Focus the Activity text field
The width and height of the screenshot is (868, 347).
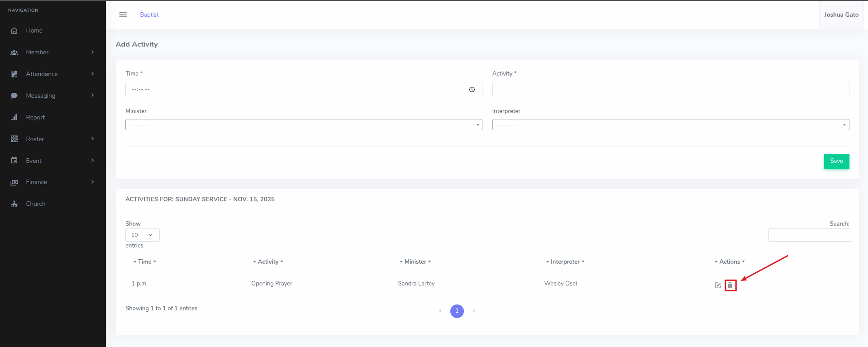(x=670, y=90)
